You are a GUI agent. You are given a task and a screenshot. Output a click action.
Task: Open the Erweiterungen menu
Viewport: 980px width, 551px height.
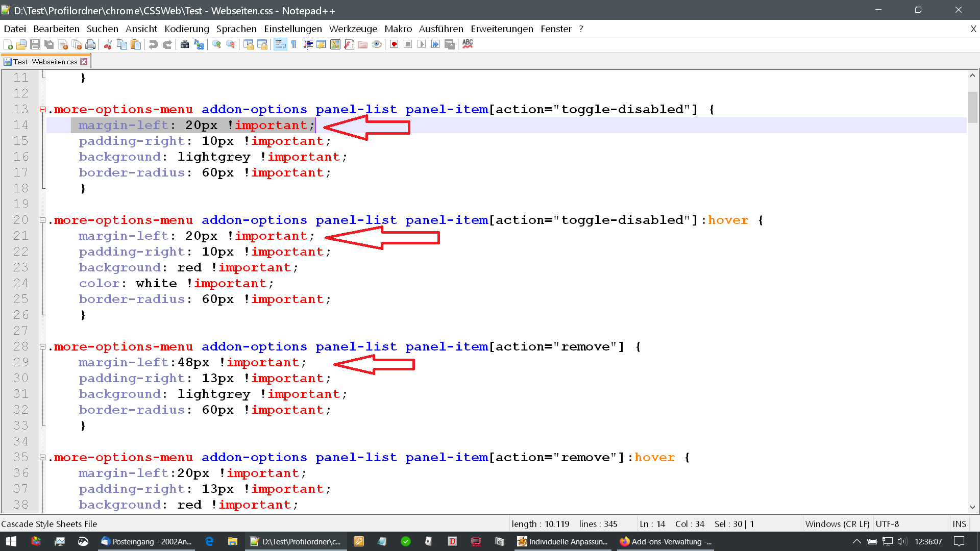(x=501, y=29)
